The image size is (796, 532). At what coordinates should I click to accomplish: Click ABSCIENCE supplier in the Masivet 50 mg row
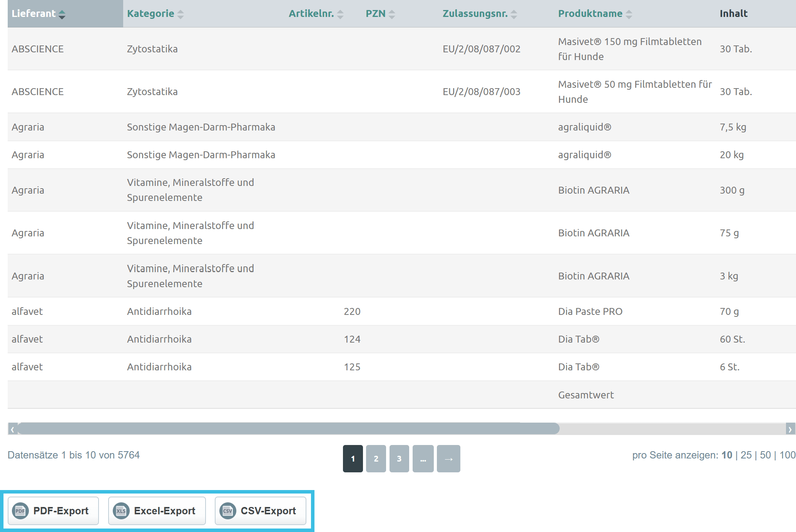[x=38, y=92]
